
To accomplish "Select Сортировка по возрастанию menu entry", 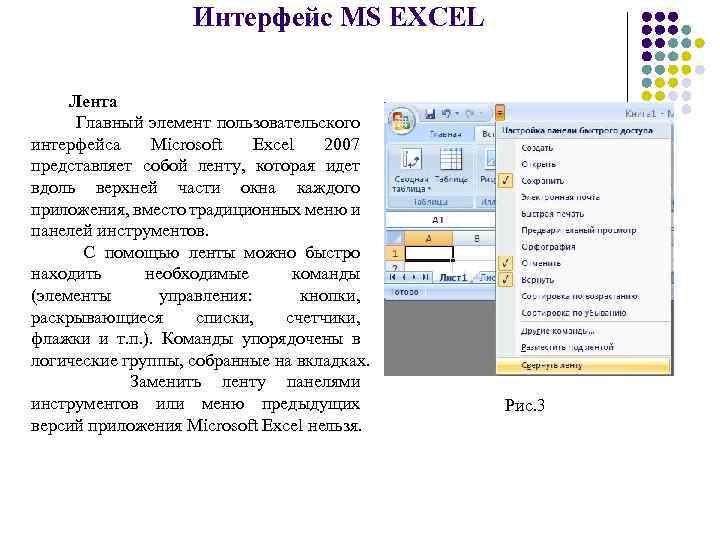I will (579, 297).
